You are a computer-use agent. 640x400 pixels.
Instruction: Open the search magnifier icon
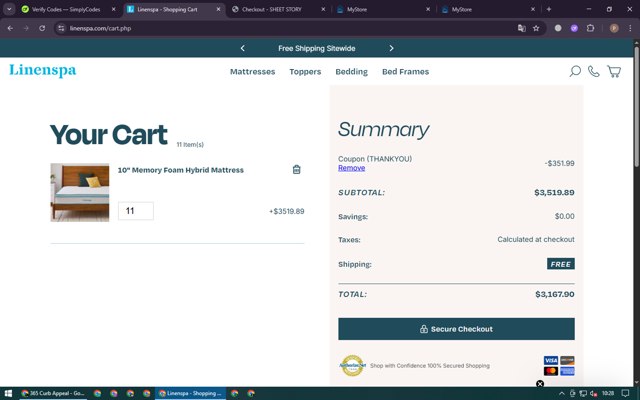[x=575, y=71]
